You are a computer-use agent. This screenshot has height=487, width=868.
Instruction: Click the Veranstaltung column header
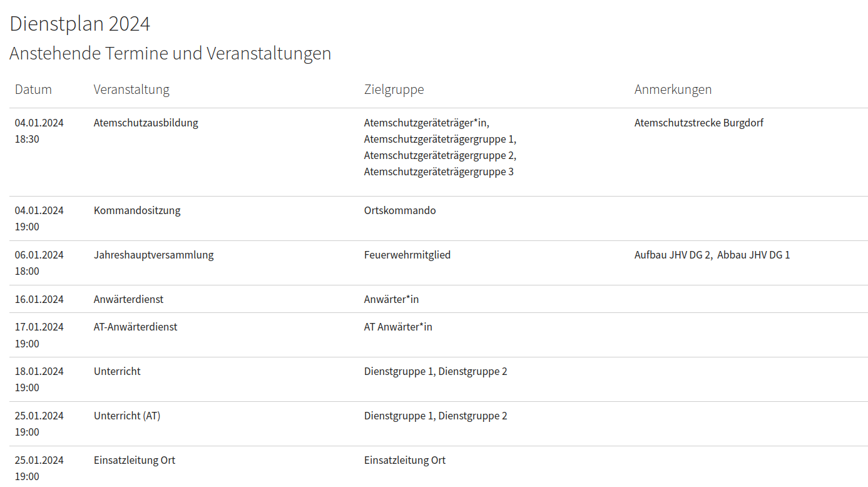pos(131,90)
